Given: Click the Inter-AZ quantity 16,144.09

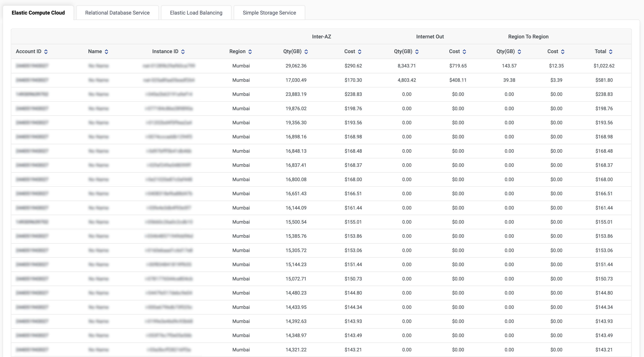Looking at the screenshot, I should pos(296,208).
